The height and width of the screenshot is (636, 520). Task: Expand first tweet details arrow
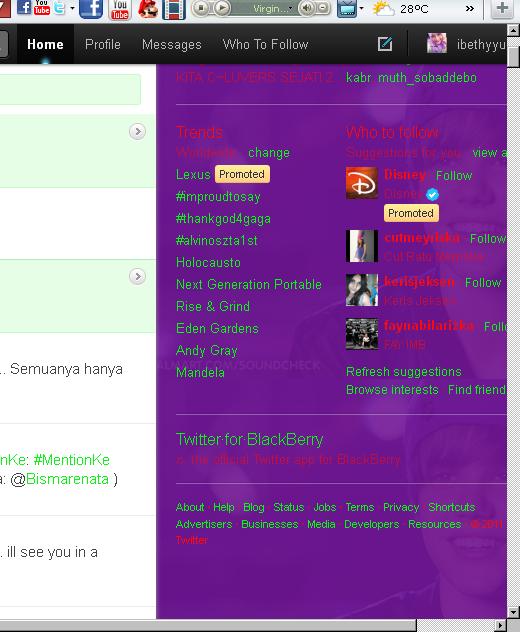[138, 131]
